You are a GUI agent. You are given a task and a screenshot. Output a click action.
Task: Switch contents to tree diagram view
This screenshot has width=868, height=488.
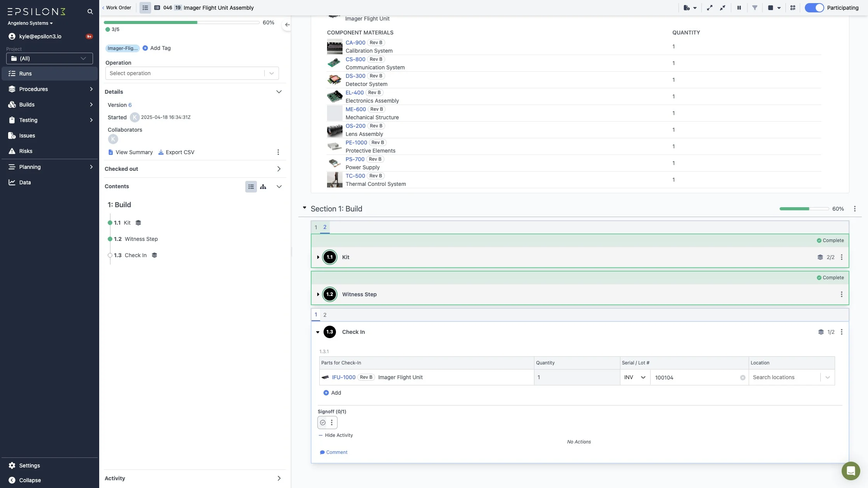click(x=263, y=187)
